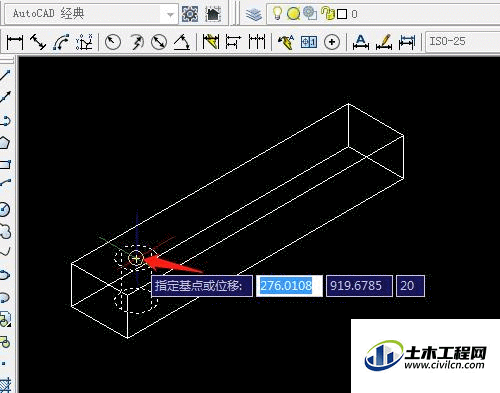
Task: Open the layer 0 dropdown list
Action: [x=383, y=14]
